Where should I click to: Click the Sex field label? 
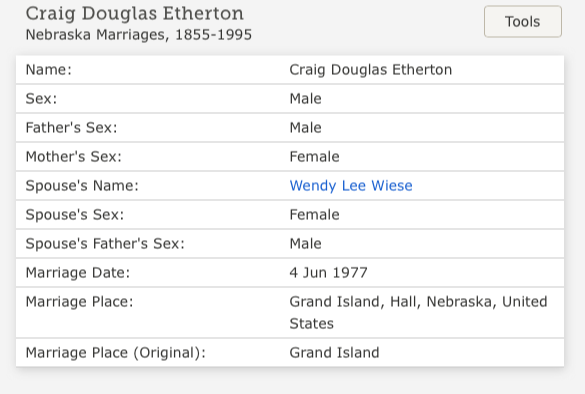point(41,99)
